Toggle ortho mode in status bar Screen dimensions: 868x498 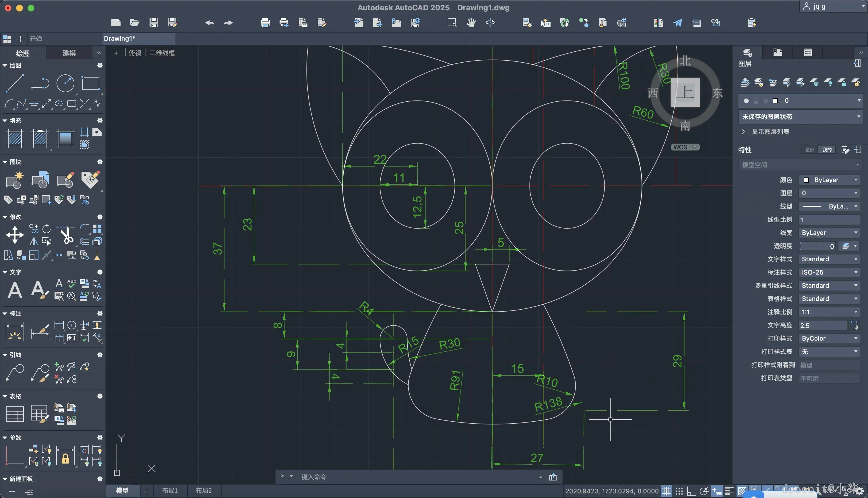691,491
